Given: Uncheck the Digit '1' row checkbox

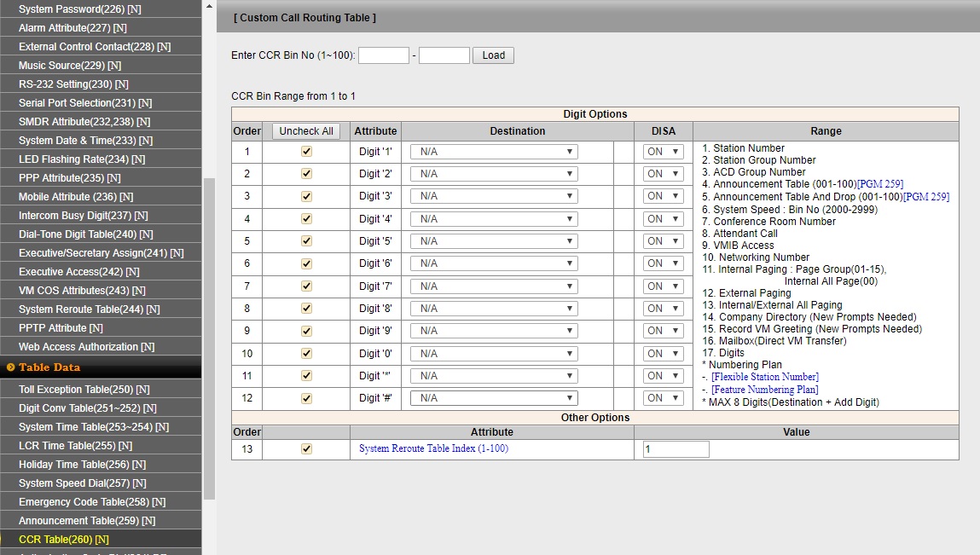Looking at the screenshot, I should click(x=306, y=151).
